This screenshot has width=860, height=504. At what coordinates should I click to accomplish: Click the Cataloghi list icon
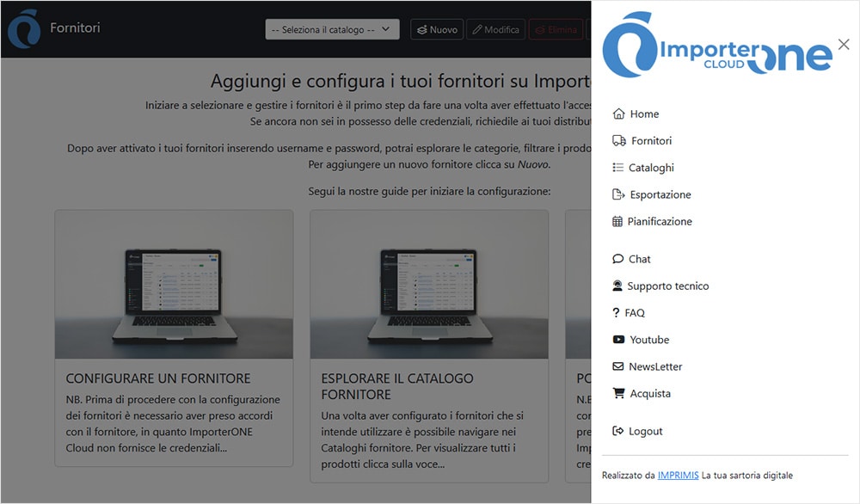[617, 168]
